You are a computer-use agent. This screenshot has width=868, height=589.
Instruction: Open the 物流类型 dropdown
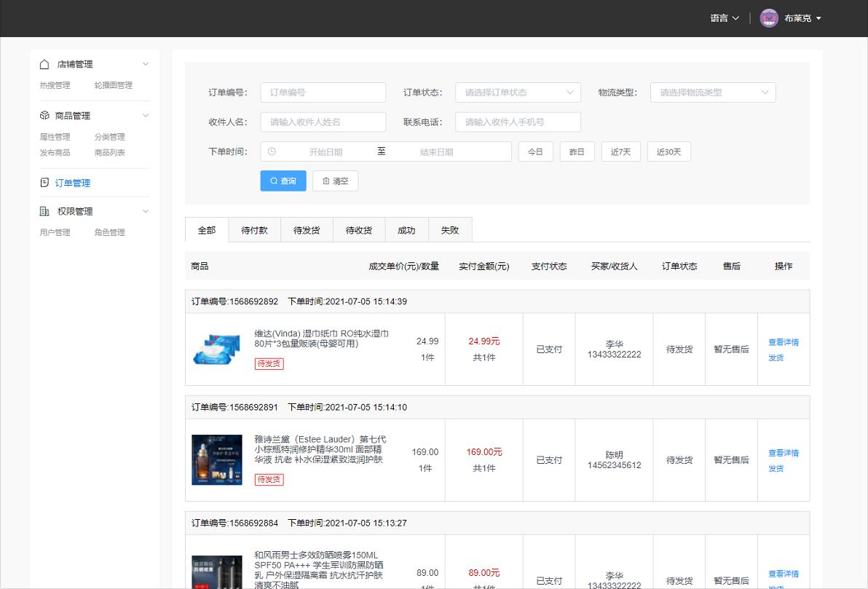(712, 92)
